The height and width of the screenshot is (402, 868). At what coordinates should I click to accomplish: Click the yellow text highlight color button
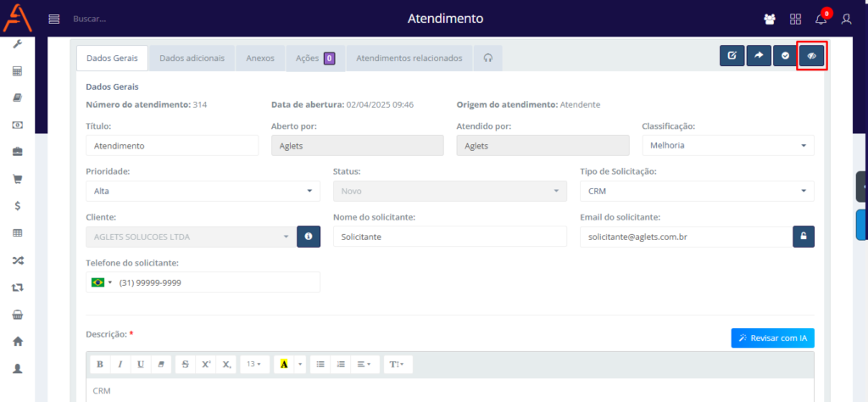click(x=284, y=364)
